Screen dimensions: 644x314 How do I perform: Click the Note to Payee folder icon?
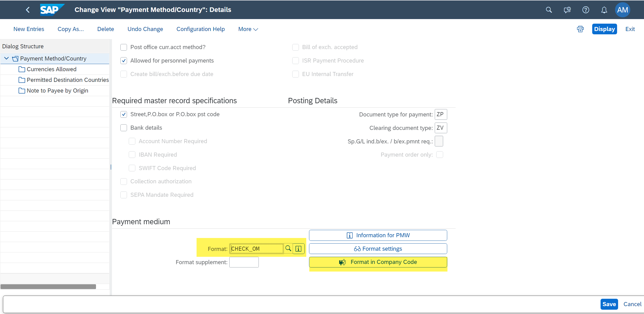(x=22, y=91)
